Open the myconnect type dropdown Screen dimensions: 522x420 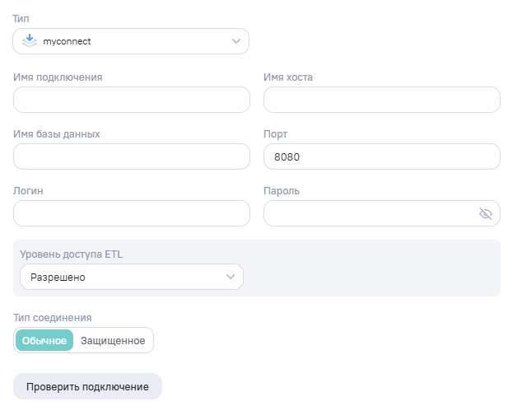click(x=132, y=40)
